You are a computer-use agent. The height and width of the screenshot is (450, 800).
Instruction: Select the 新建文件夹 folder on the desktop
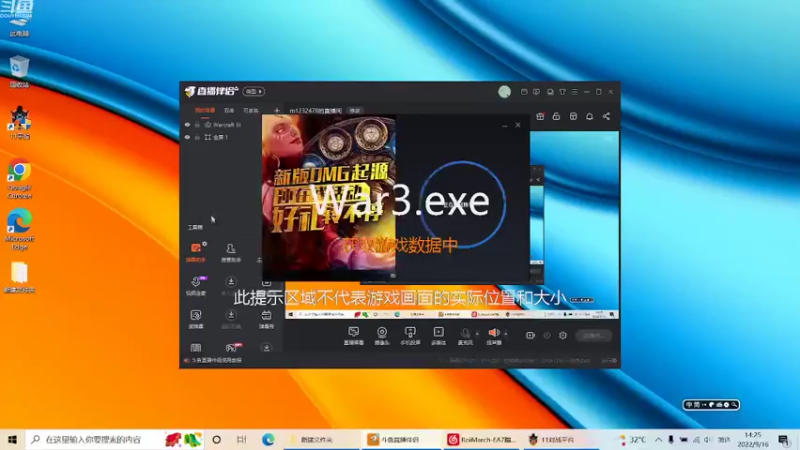[19, 278]
